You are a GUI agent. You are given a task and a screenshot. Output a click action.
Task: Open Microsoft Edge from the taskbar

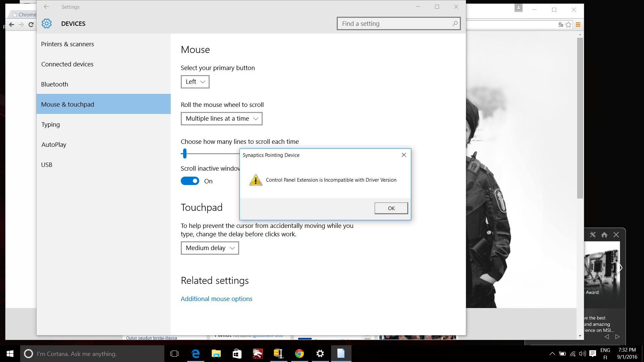click(196, 354)
